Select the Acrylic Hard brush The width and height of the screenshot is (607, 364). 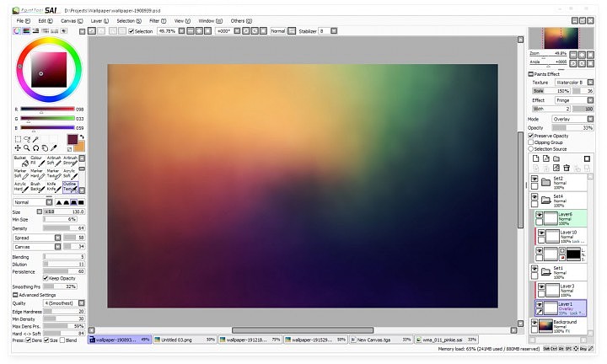(x=20, y=186)
